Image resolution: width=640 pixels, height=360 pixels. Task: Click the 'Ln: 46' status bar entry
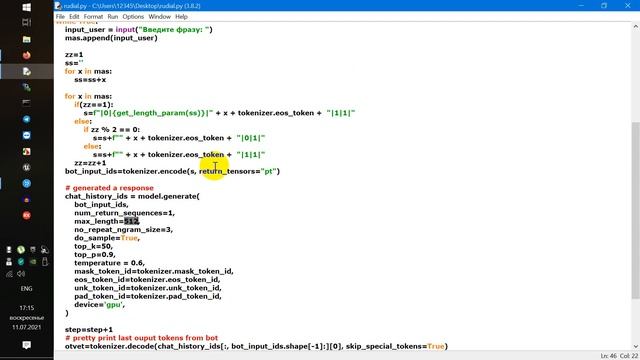point(608,356)
